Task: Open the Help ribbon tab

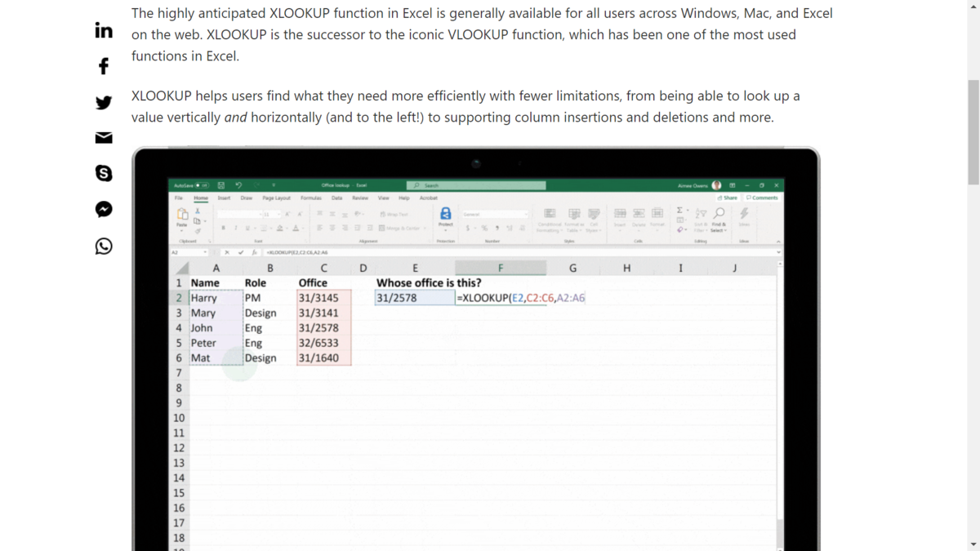Action: point(403,198)
